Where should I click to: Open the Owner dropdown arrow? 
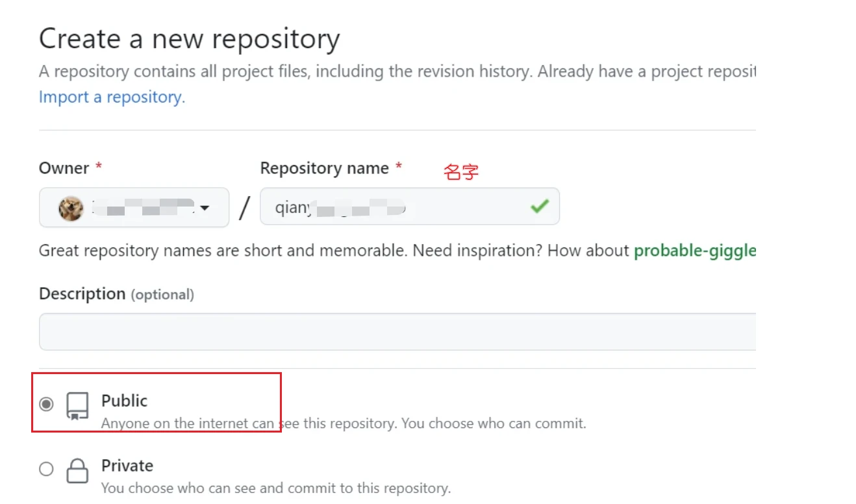click(x=205, y=208)
